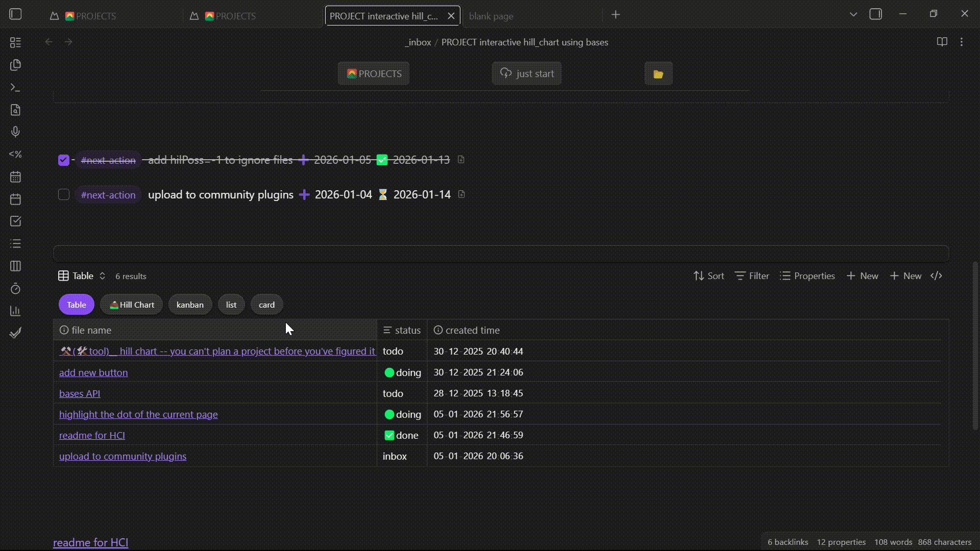Open the Table view switcher dropdown
Image resolution: width=980 pixels, height=551 pixels.
pyautogui.click(x=82, y=276)
